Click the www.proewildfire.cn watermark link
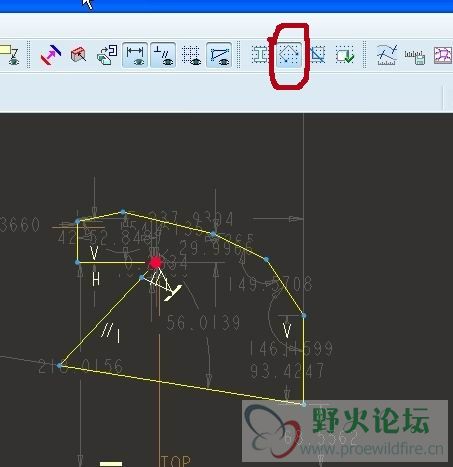453x467 pixels. pyautogui.click(x=372, y=449)
